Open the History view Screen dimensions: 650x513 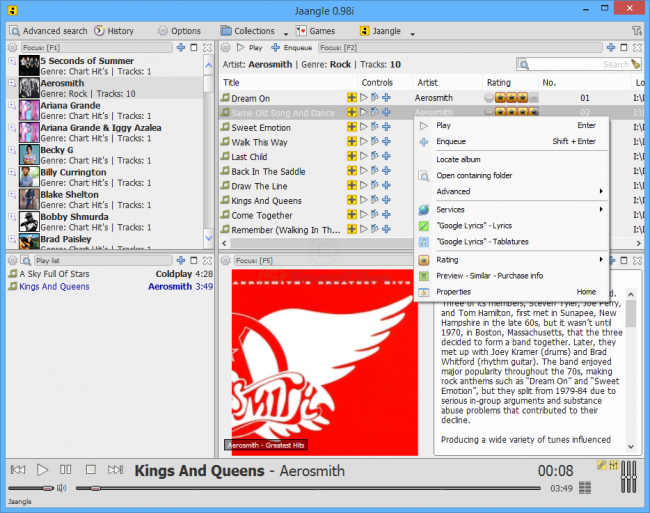[x=114, y=31]
